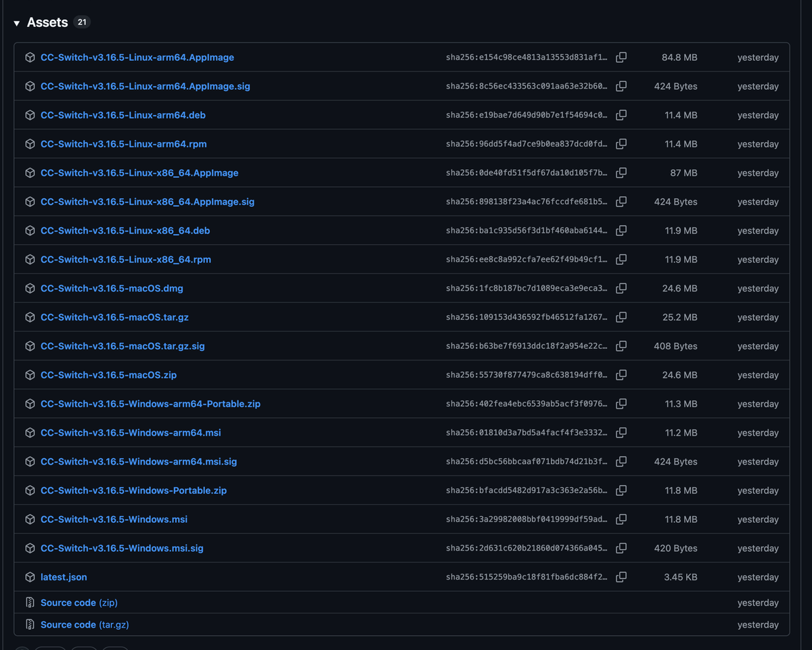Download CC-Switch-v3.16.5-Linux-x86_64.AppImage.sig
The image size is (812, 650).
pyautogui.click(x=148, y=202)
